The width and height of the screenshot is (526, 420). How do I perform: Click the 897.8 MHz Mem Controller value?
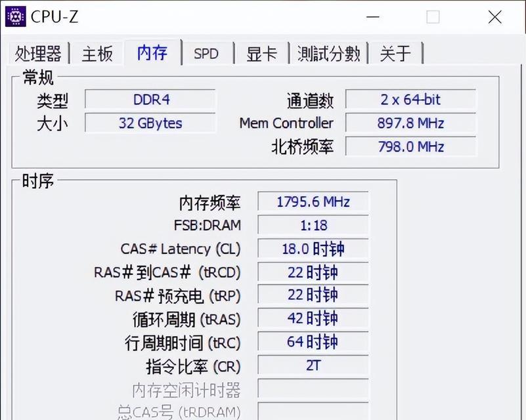[410, 123]
